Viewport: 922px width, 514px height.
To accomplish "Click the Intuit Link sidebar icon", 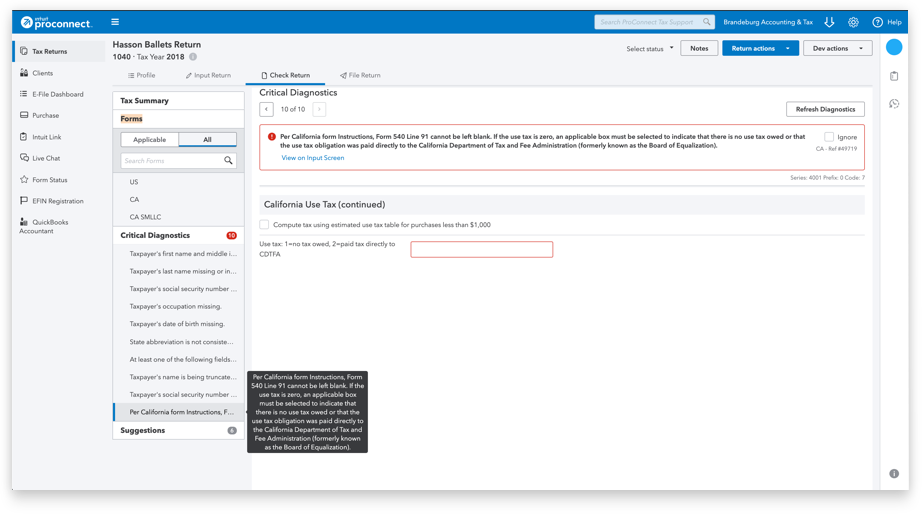I will (24, 136).
